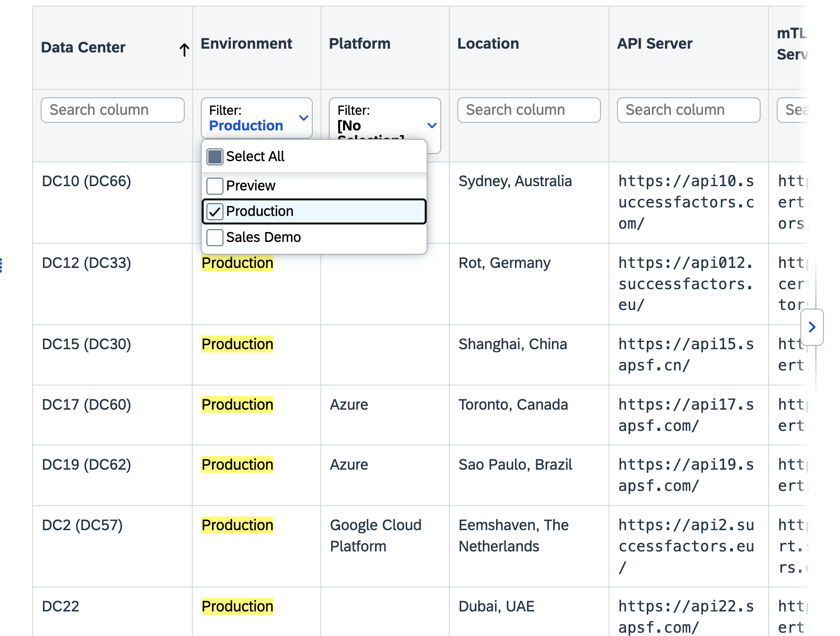Click the Platform column header
Screen dimensions: 840x636
[360, 44]
